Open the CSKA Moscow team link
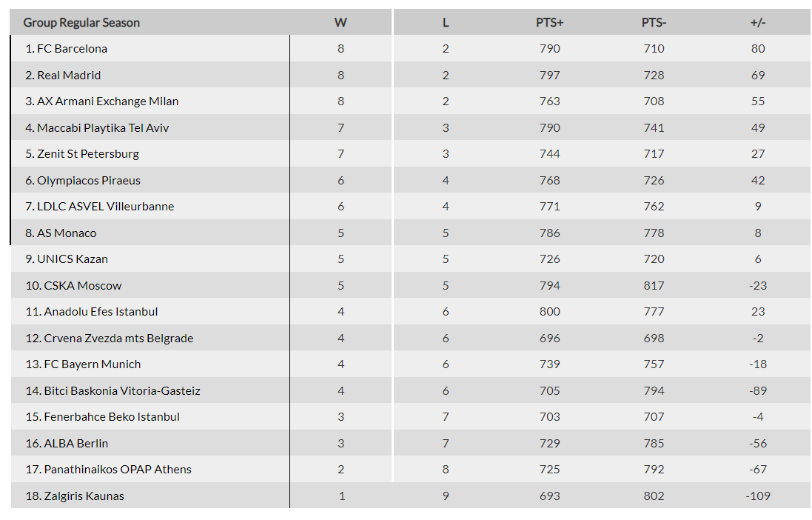 (x=83, y=286)
